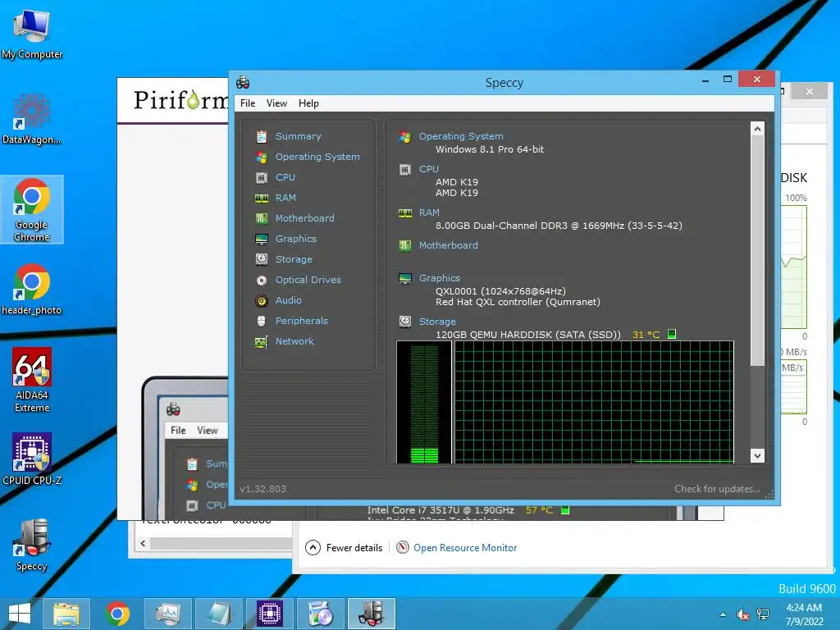Click the v1.32.803 version label
The image size is (840, 630).
click(x=263, y=489)
